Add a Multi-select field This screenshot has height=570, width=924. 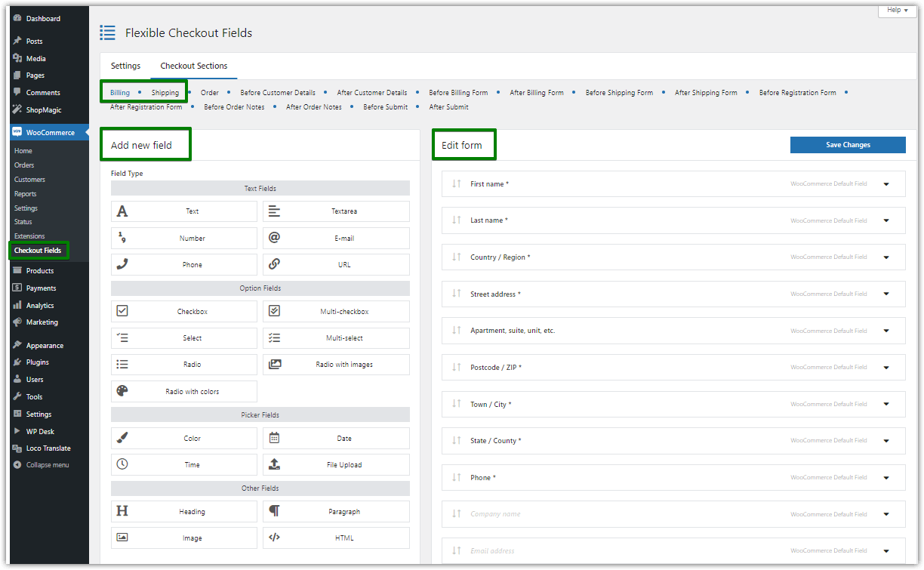click(x=336, y=338)
